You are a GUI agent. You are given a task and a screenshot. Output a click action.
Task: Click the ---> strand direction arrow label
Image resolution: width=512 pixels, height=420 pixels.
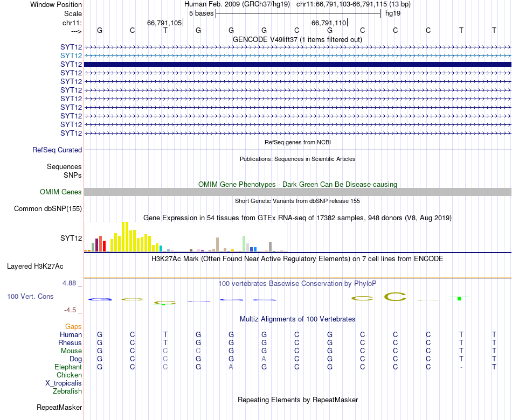click(76, 31)
